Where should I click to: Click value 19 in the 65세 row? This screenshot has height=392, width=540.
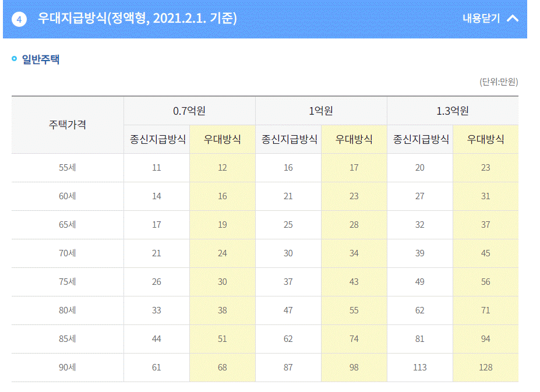(x=223, y=225)
